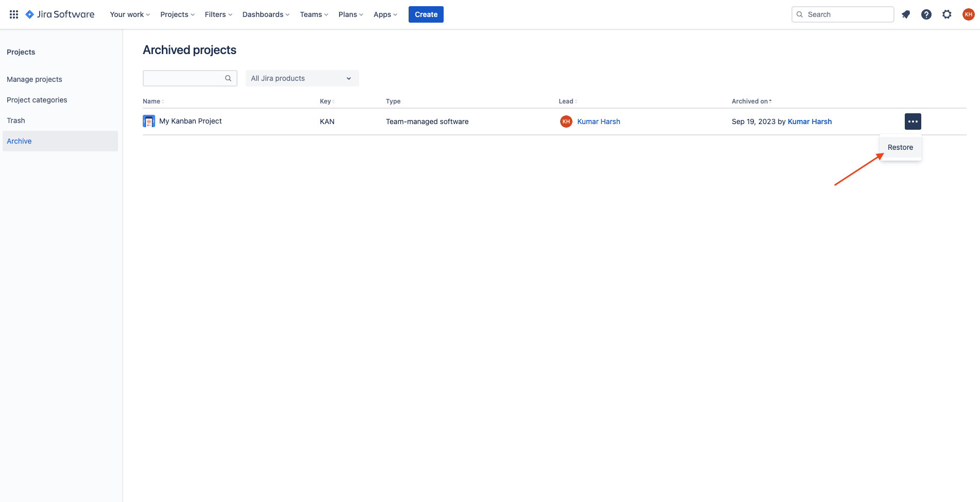Click the magnifier in the project filter field
The height and width of the screenshot is (502, 980).
point(228,78)
